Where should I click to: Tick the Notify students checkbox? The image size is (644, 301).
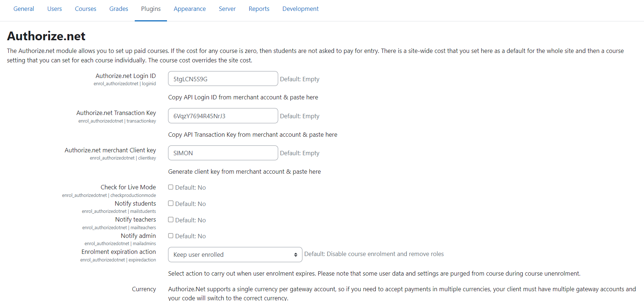(171, 203)
